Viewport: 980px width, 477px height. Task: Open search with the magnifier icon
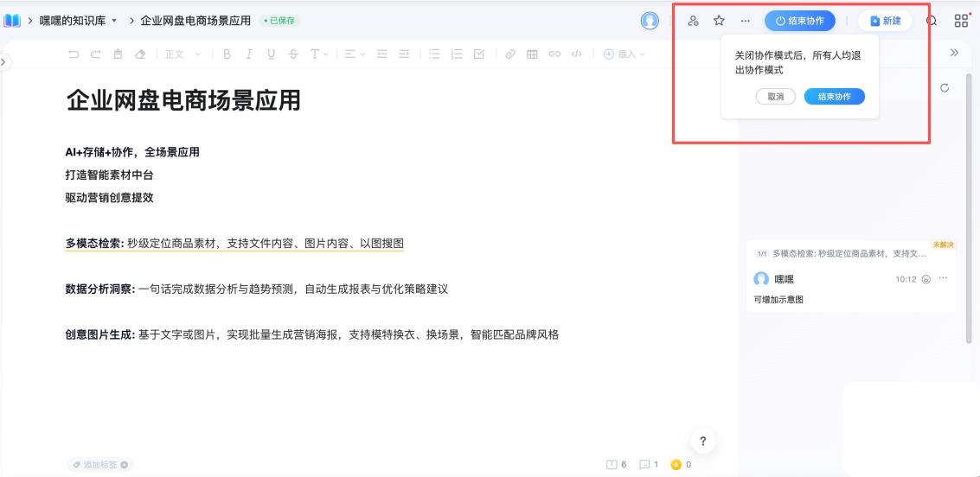pyautogui.click(x=932, y=21)
